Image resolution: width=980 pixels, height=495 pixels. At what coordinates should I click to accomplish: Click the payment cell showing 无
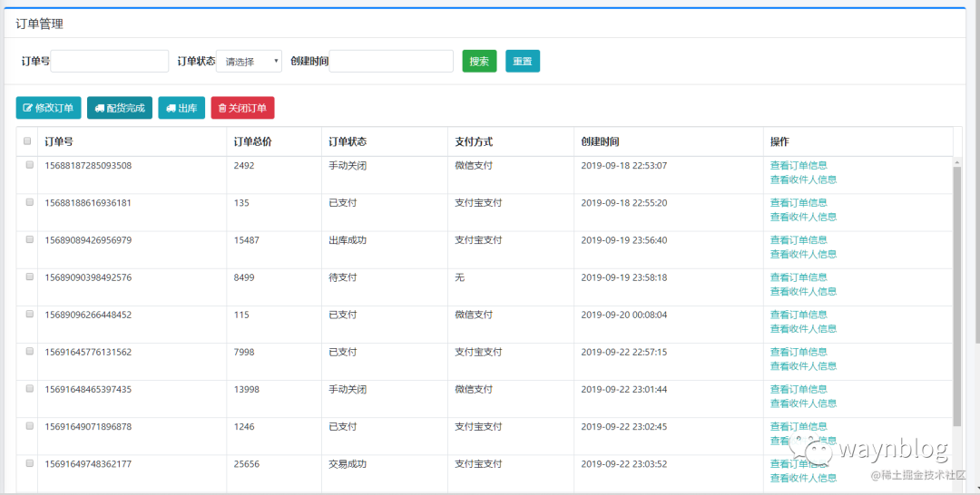[x=459, y=277]
